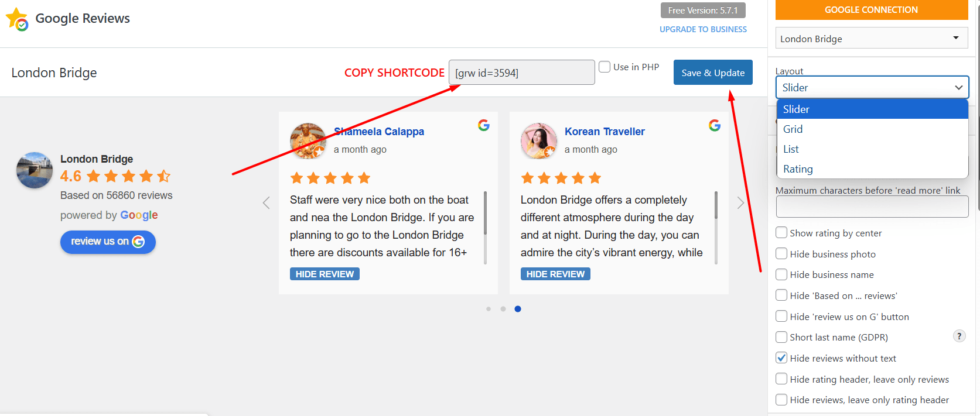Hide Korean Traveller's review
The image size is (980, 416).
pos(555,274)
